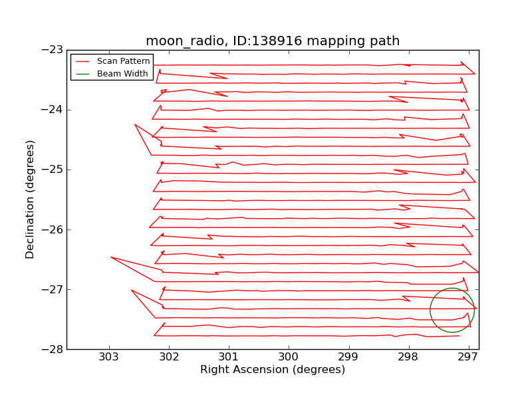The image size is (532, 399).
Task: Click the y-axis tick label −28
Action: click(52, 349)
